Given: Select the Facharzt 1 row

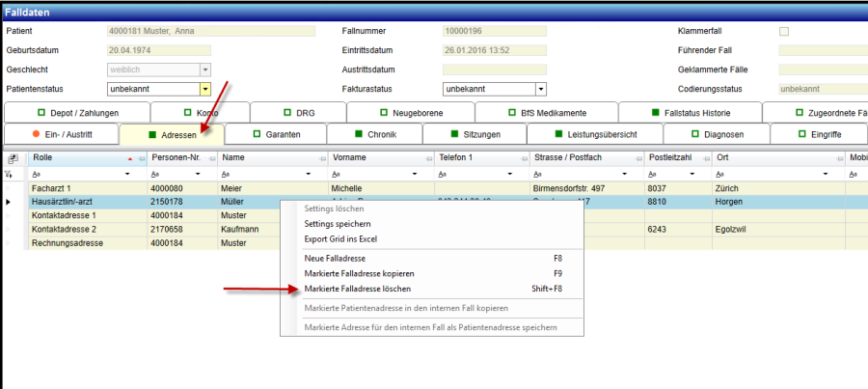Looking at the screenshot, I should pyautogui.click(x=77, y=188).
